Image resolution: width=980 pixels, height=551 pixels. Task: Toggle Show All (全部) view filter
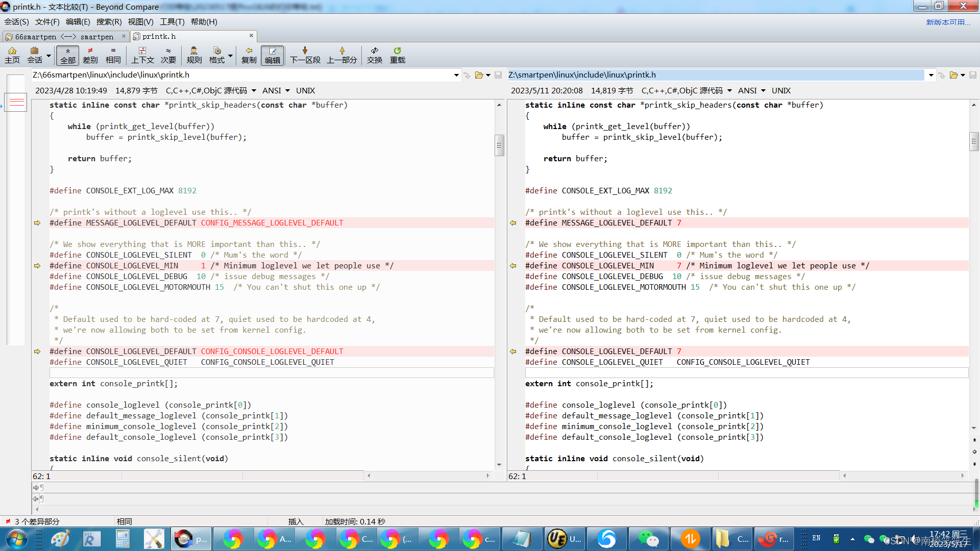coord(67,55)
